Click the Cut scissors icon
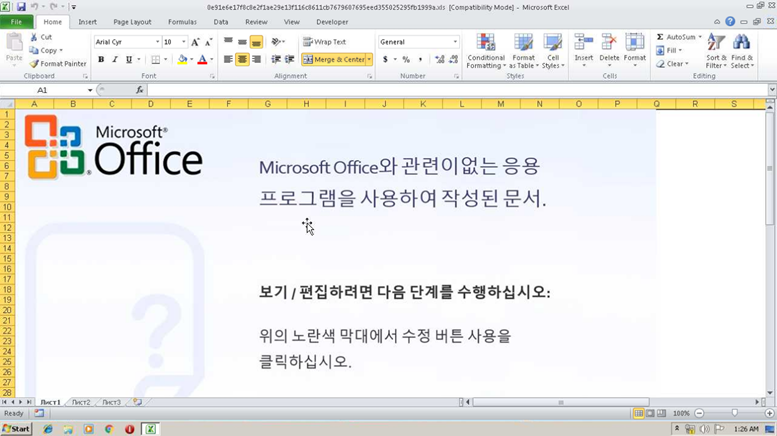 pyautogui.click(x=34, y=37)
